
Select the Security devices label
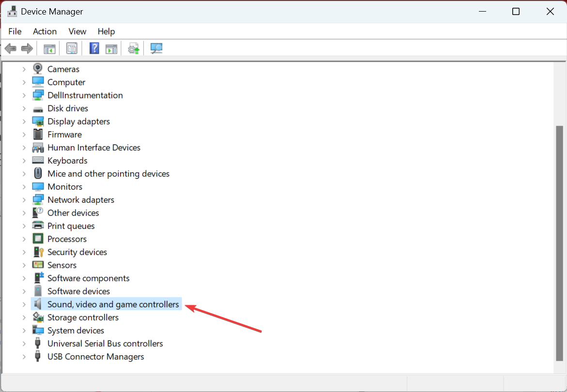[77, 252]
